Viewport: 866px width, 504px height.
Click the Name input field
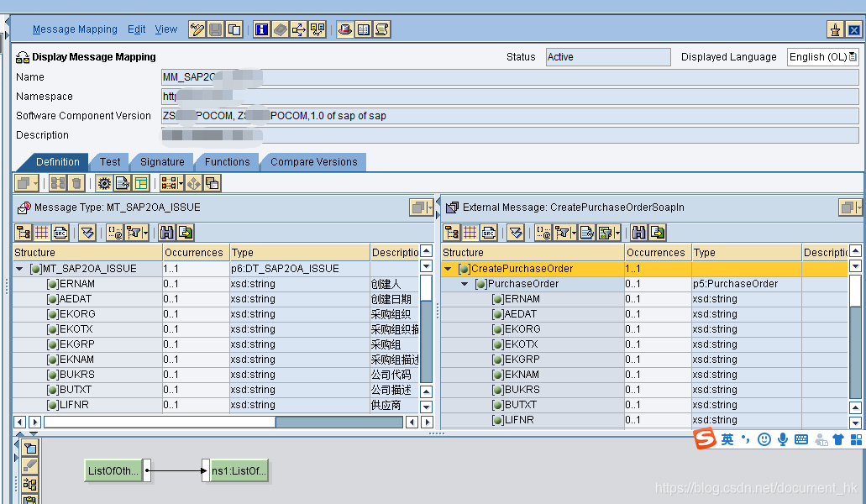(x=510, y=76)
